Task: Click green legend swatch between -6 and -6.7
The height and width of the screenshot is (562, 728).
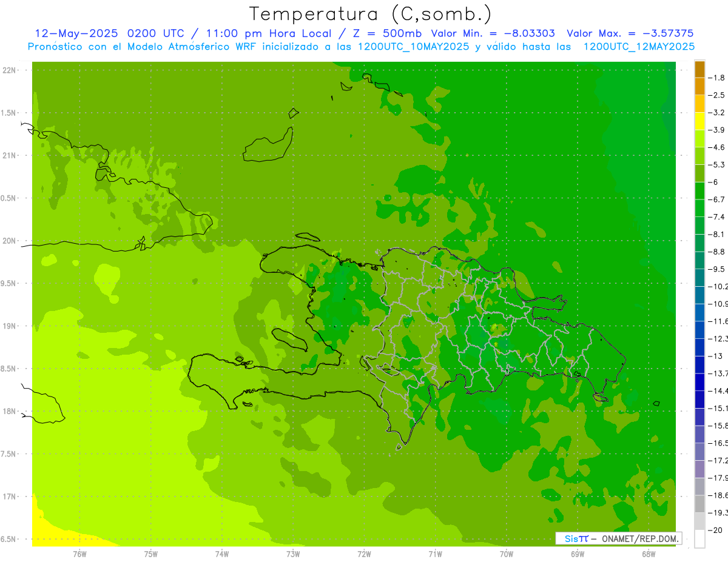Action: point(699,190)
